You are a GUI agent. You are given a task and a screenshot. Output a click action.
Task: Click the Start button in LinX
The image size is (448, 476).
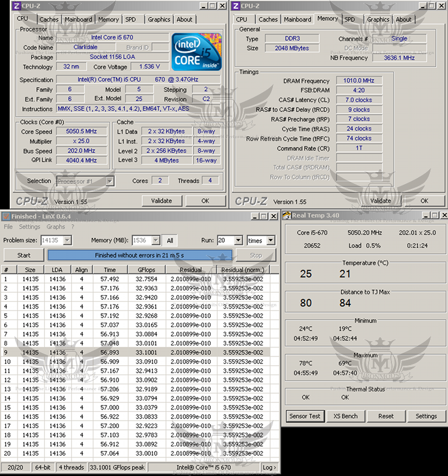(24, 256)
